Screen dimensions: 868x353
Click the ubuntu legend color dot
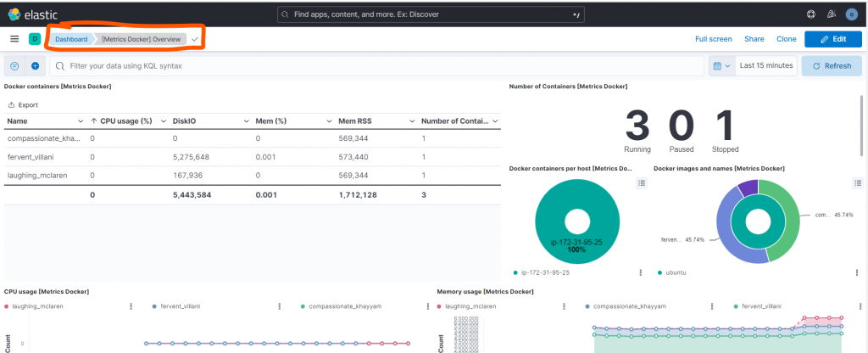(x=659, y=273)
